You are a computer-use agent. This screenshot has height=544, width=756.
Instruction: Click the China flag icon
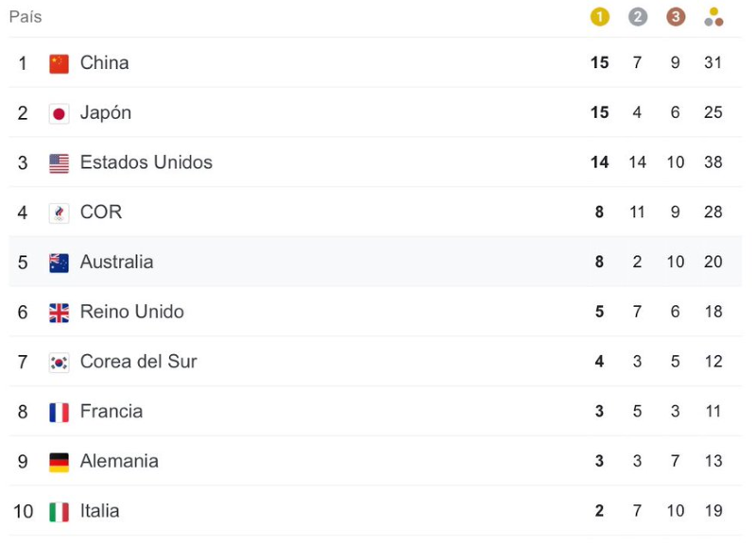[60, 63]
